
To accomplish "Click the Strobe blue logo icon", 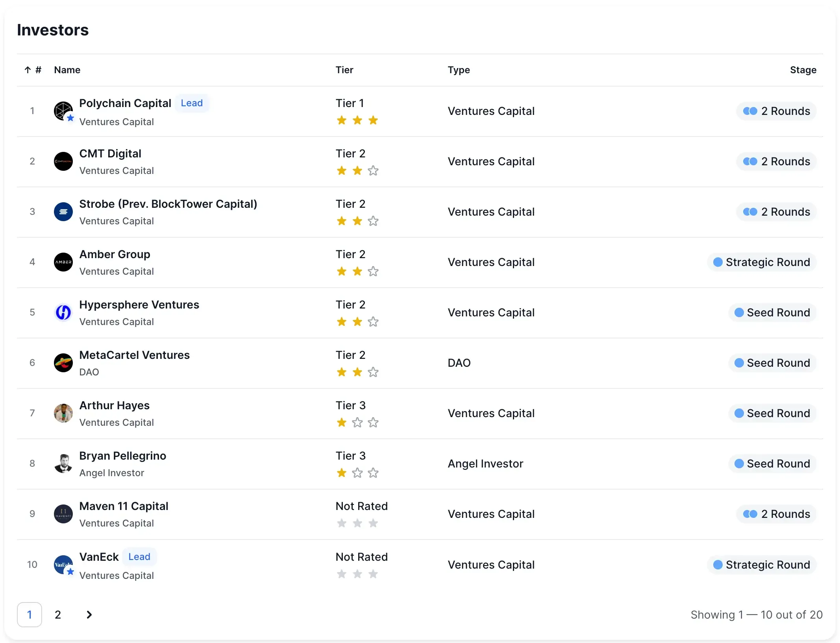I will point(63,212).
